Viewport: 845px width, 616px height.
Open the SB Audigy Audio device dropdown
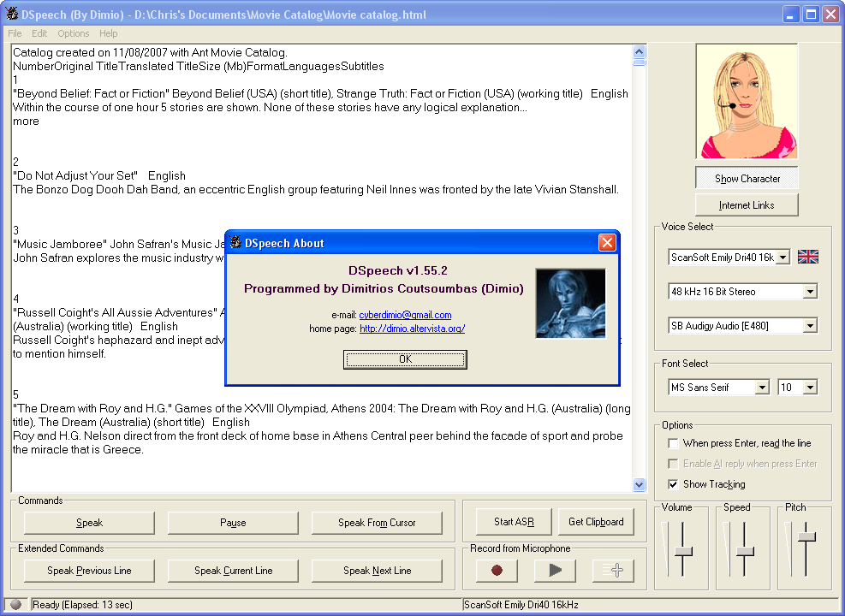point(810,326)
